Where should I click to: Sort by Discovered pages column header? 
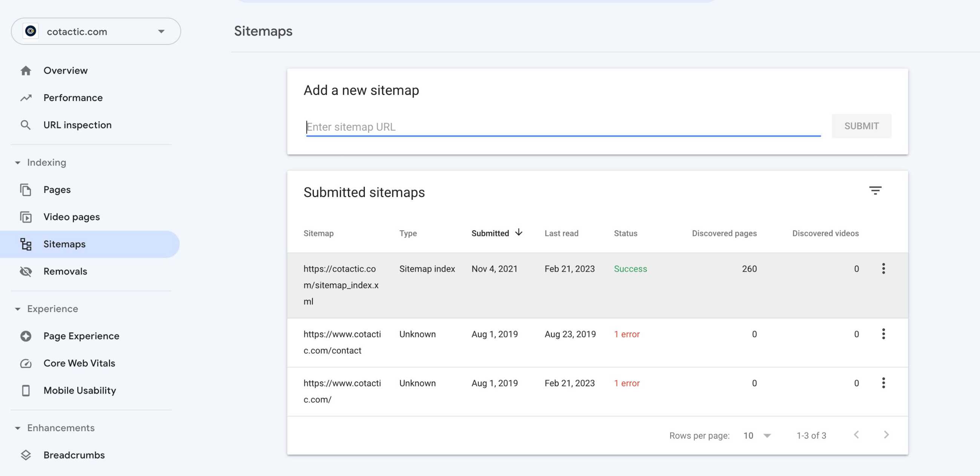point(724,233)
